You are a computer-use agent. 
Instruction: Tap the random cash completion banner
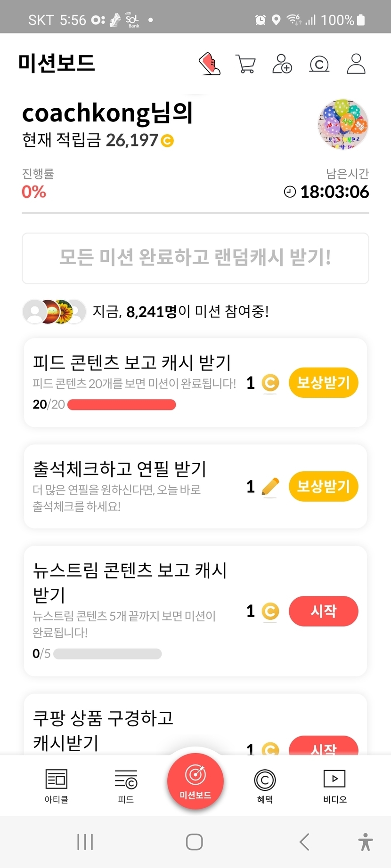click(195, 258)
